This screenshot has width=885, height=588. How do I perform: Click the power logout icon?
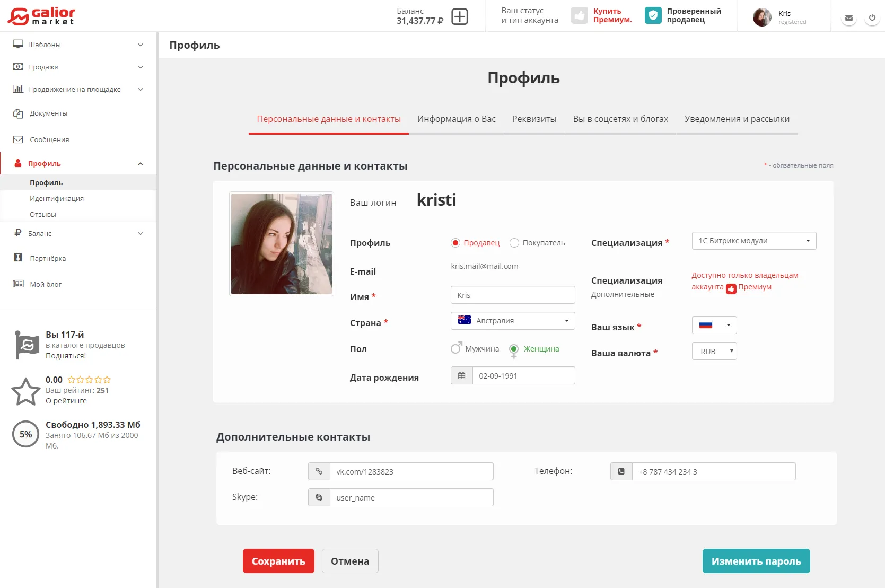click(872, 18)
